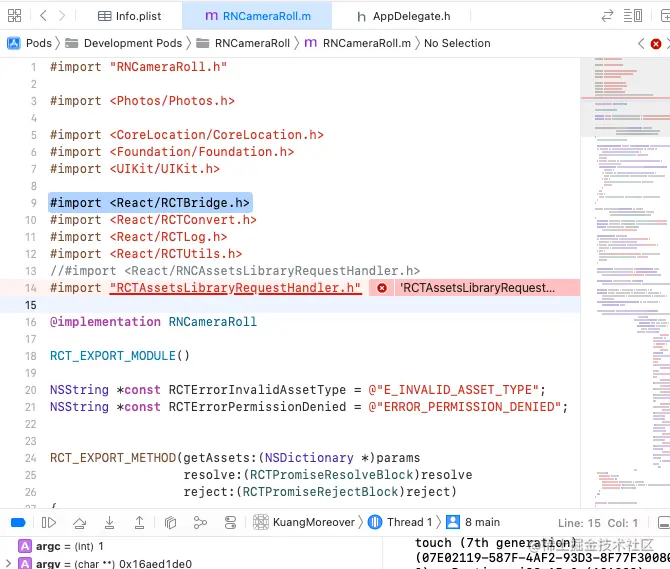Viewport: 670px width, 569px height.
Task: Click the selected React/RCTBridge.h import line
Action: click(x=150, y=203)
